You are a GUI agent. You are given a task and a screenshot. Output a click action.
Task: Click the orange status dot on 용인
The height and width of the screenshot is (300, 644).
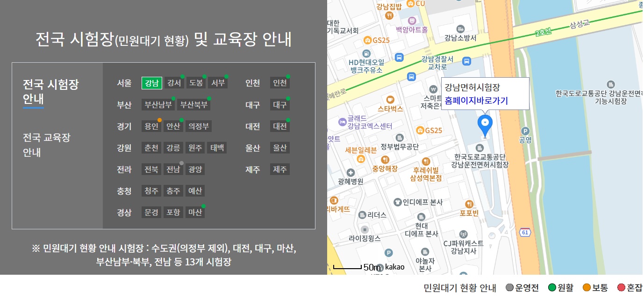pos(158,119)
